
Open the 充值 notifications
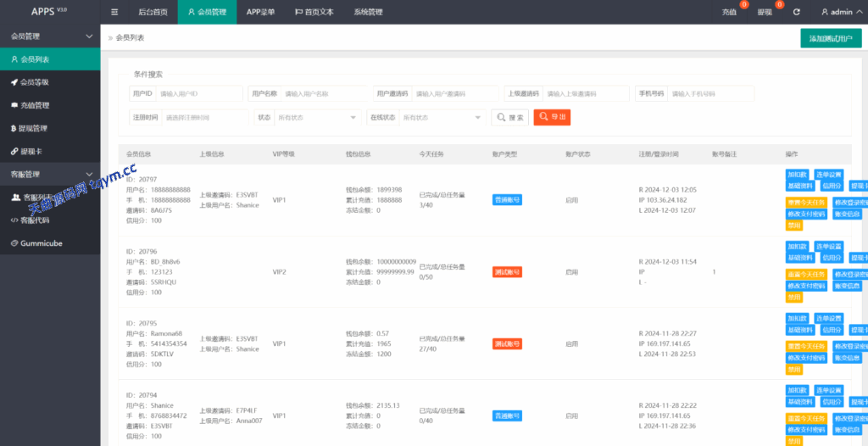(729, 12)
